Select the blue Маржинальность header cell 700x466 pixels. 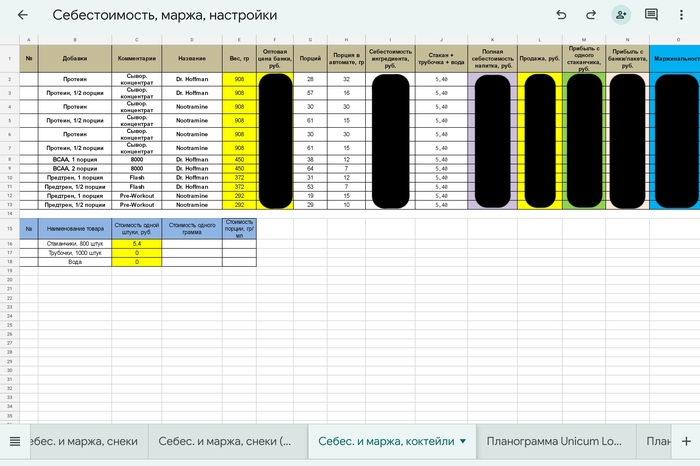[x=675, y=59]
